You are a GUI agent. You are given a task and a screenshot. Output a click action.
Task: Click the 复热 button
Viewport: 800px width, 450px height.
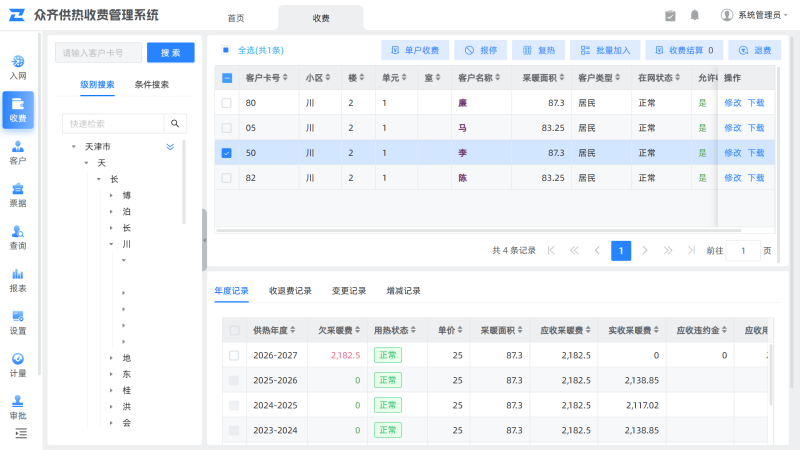point(538,50)
